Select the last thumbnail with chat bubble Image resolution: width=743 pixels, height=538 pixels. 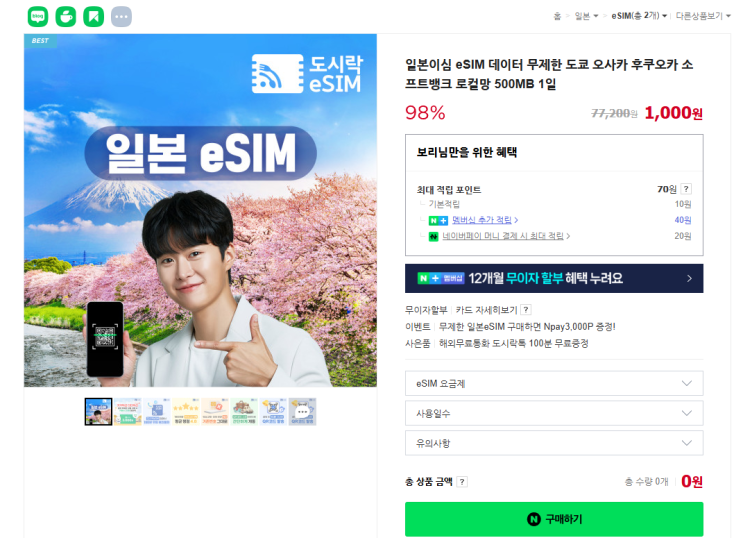click(x=302, y=411)
